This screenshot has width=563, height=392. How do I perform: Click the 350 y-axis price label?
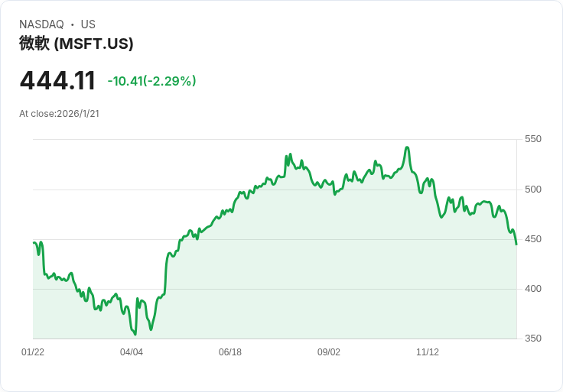(533, 339)
